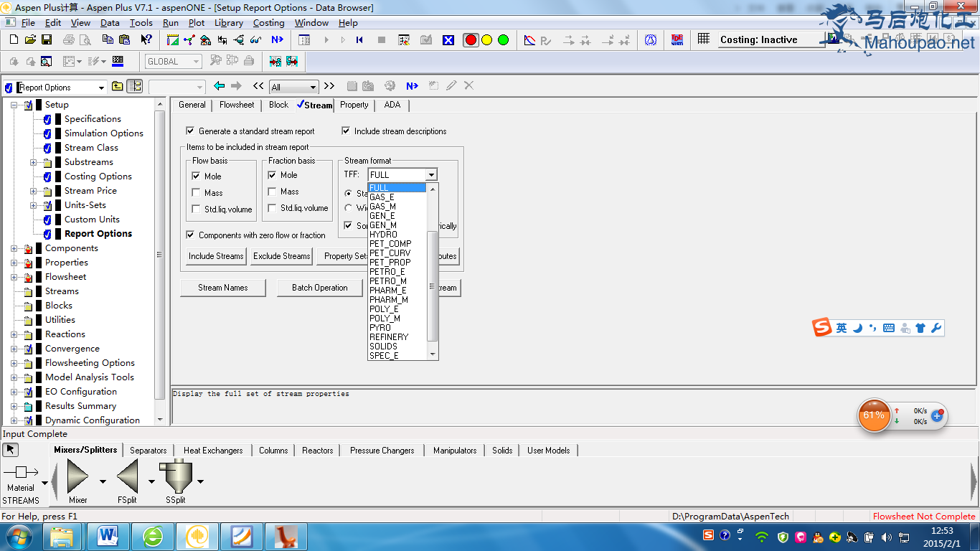The height and width of the screenshot is (551, 980).
Task: Check Mass under Flow basis
Action: click(196, 192)
